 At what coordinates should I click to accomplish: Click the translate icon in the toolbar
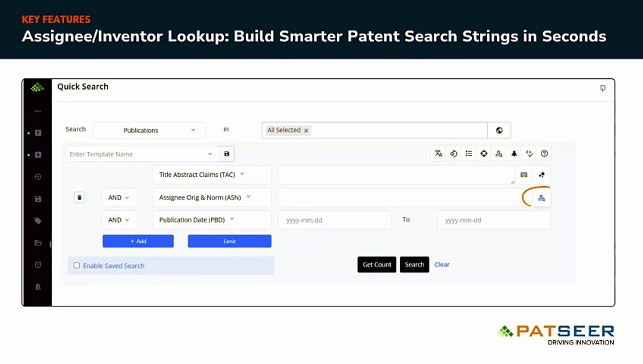438,154
